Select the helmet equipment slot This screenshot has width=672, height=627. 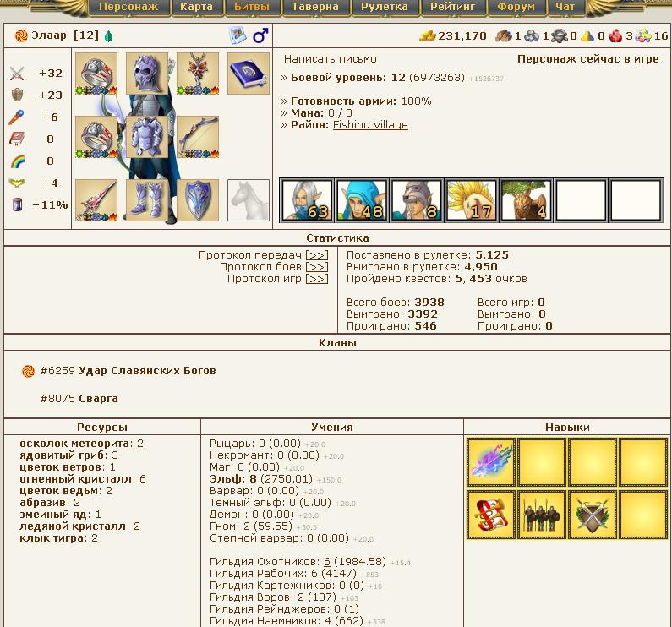147,74
